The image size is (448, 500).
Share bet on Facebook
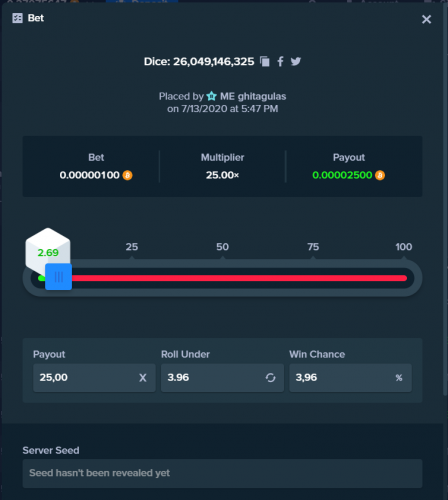[x=280, y=61]
